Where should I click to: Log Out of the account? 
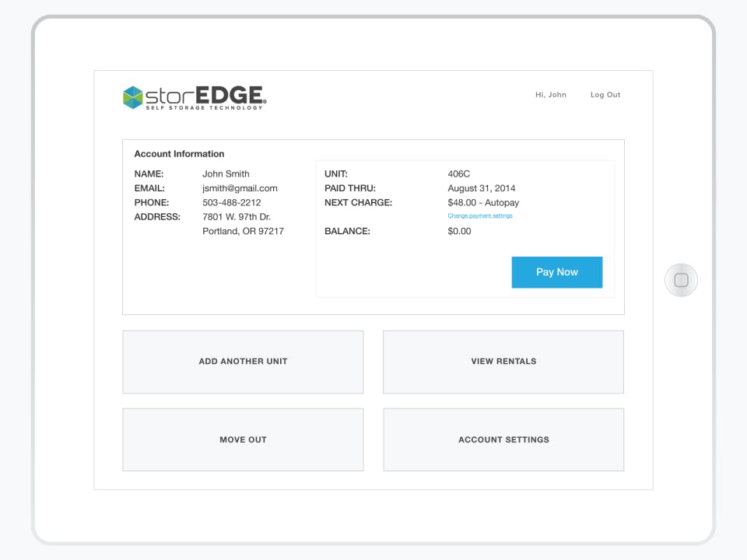[x=605, y=94]
